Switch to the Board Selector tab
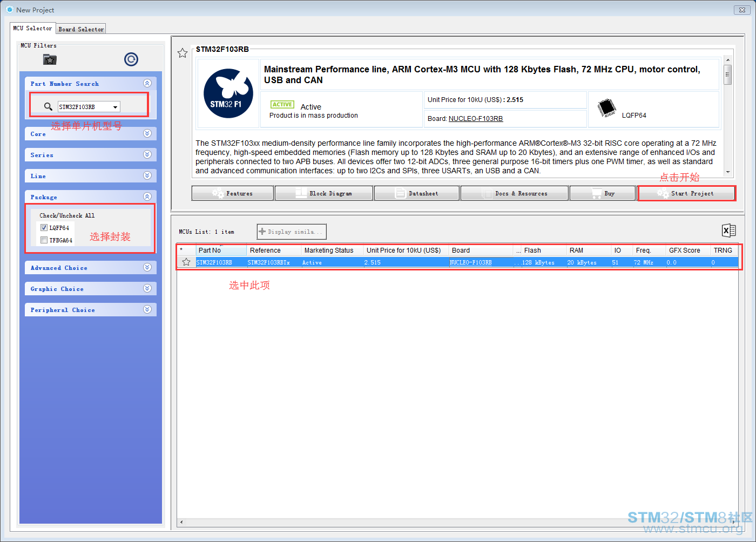The image size is (756, 542). point(81,29)
